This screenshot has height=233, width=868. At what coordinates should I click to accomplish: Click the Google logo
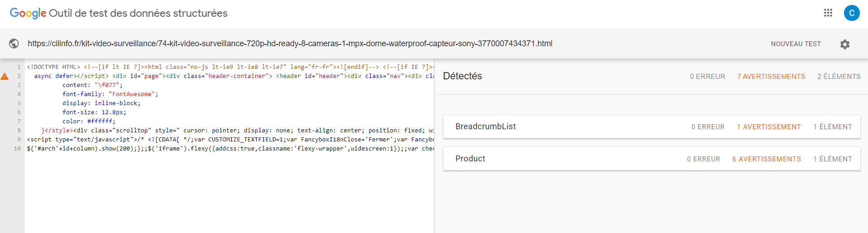click(28, 13)
